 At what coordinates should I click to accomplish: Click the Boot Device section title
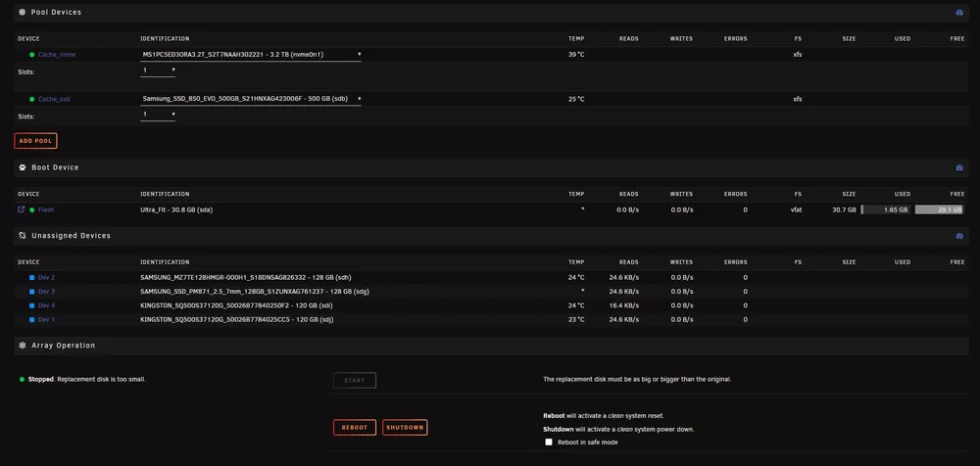click(x=55, y=167)
